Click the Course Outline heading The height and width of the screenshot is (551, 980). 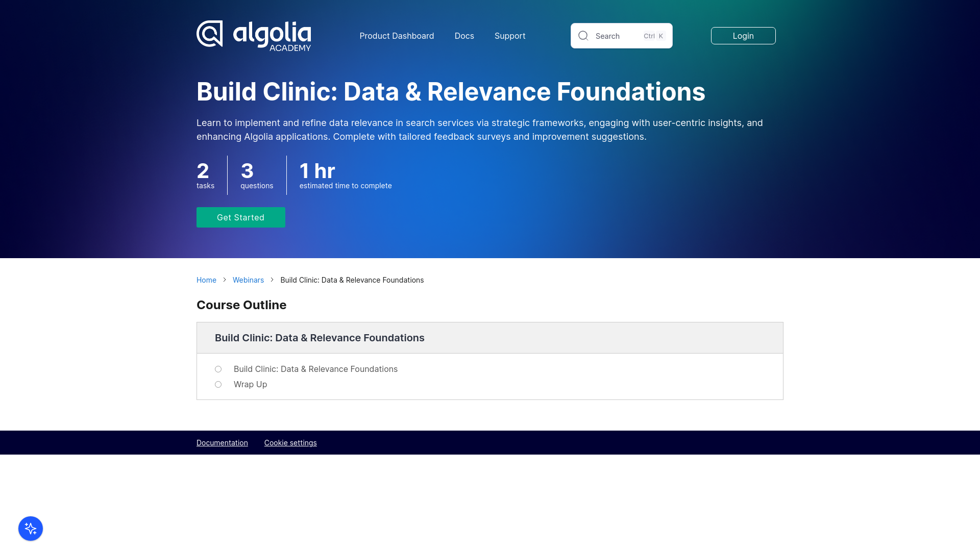point(241,305)
